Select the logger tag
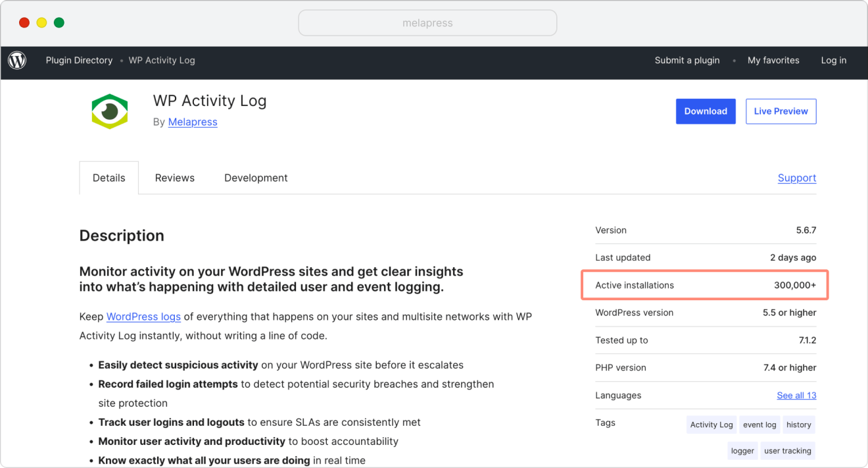868x468 pixels. click(742, 451)
